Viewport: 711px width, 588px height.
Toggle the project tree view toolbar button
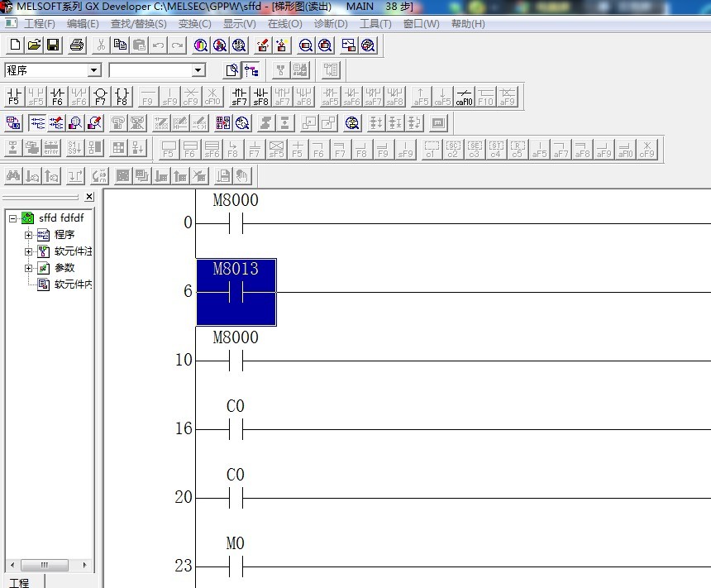250,70
